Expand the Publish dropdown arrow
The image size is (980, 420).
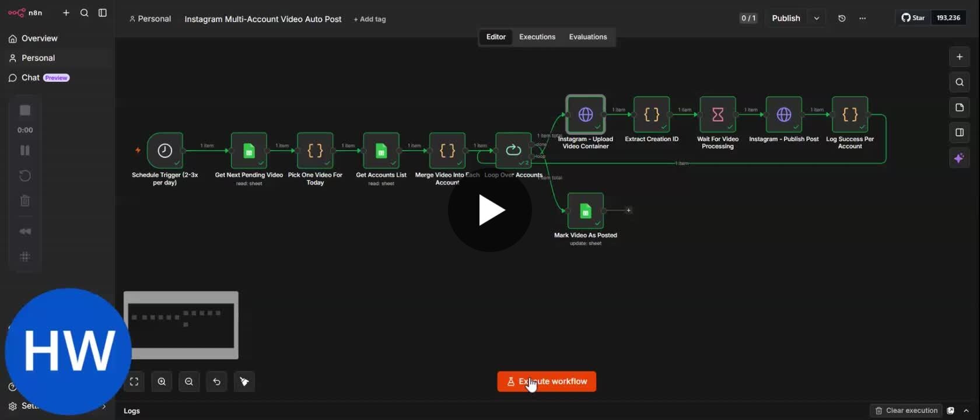817,18
